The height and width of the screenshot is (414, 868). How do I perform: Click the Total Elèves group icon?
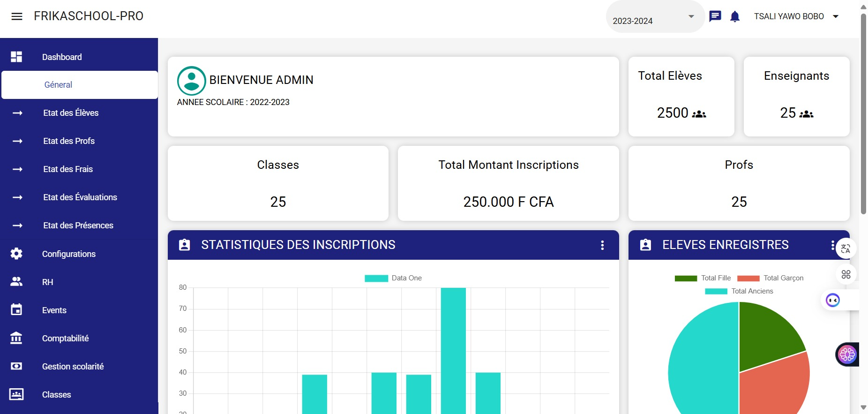(699, 114)
